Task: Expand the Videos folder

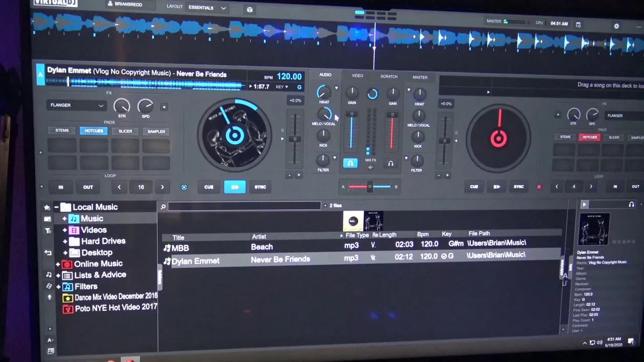Action: coord(65,230)
